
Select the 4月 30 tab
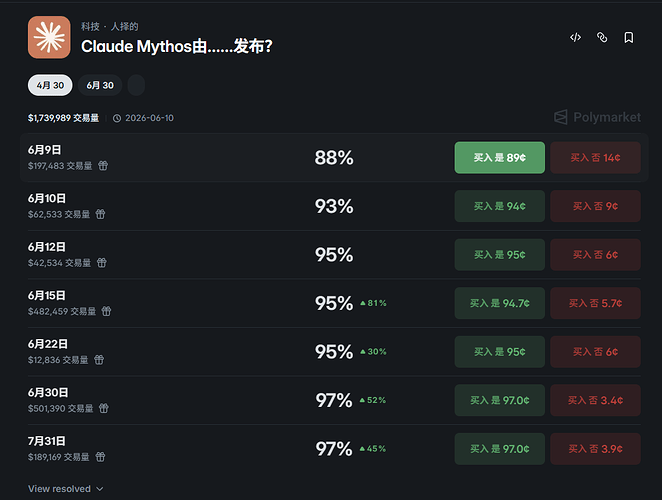tap(50, 85)
